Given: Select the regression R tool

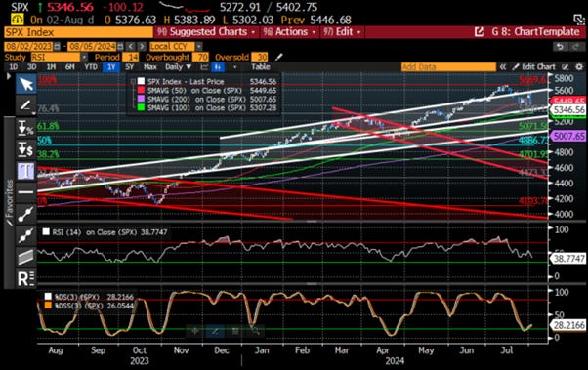Looking at the screenshot, I should tap(25, 278).
